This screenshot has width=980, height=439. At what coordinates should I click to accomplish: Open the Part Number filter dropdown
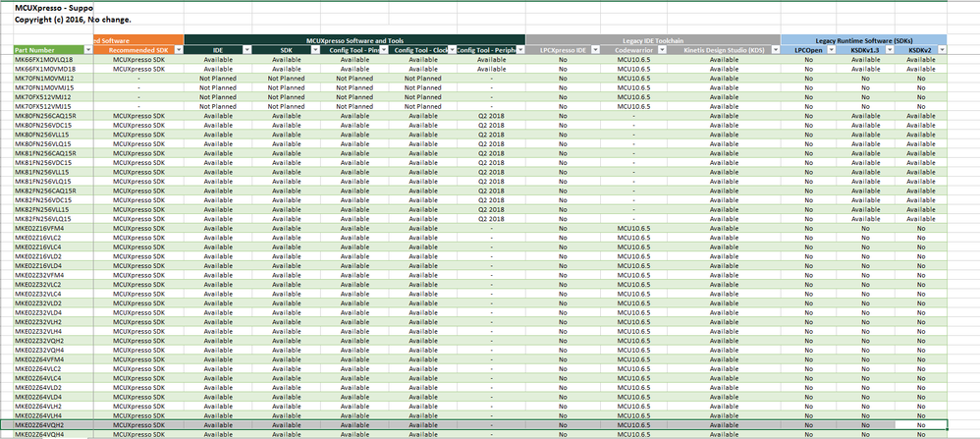pos(88,50)
